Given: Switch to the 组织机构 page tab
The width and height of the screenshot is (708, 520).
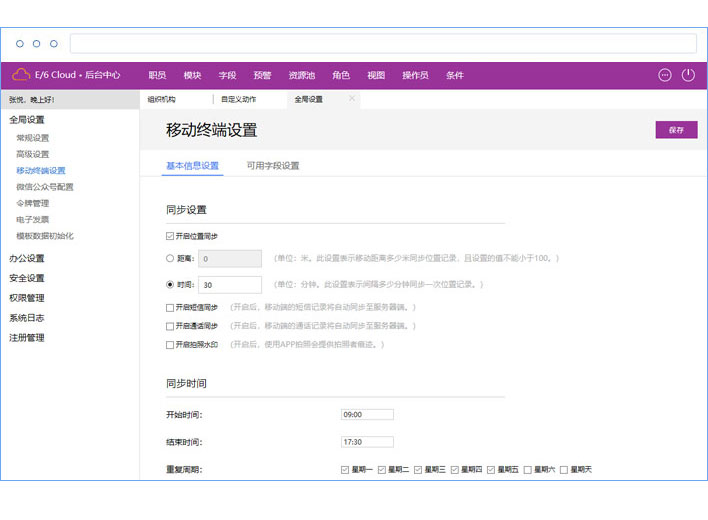Looking at the screenshot, I should pyautogui.click(x=162, y=100).
